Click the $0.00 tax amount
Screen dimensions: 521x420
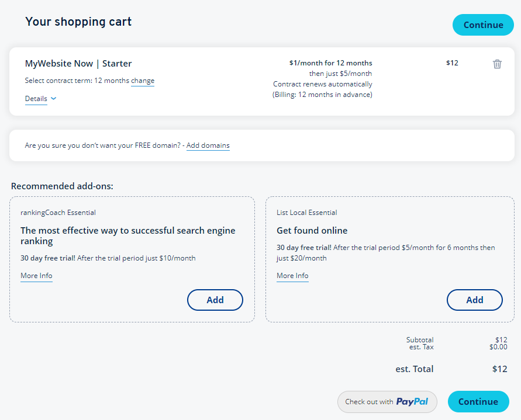point(498,347)
